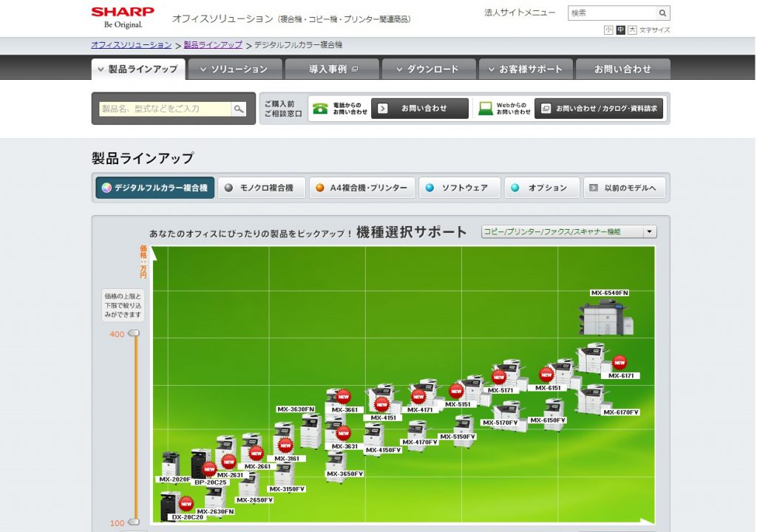Switch to デジタルフルカラー複合機 tab

coord(155,188)
